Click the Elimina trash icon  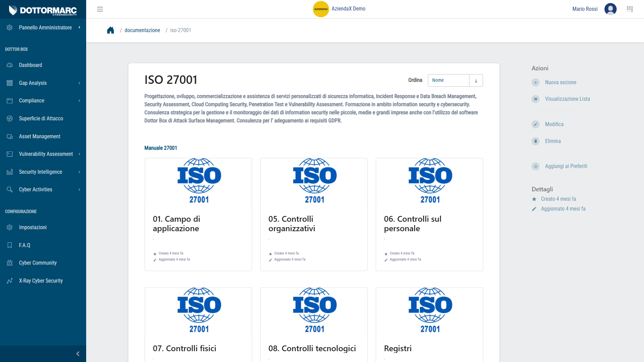[x=536, y=141]
